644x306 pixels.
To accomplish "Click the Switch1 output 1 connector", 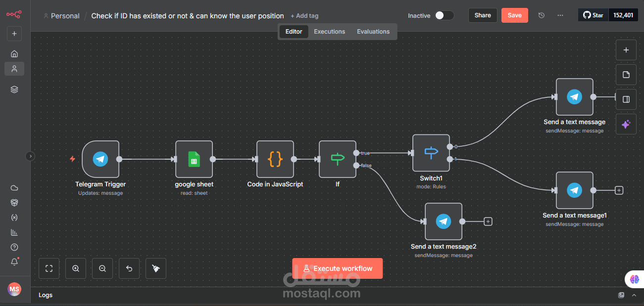I will click(449, 159).
